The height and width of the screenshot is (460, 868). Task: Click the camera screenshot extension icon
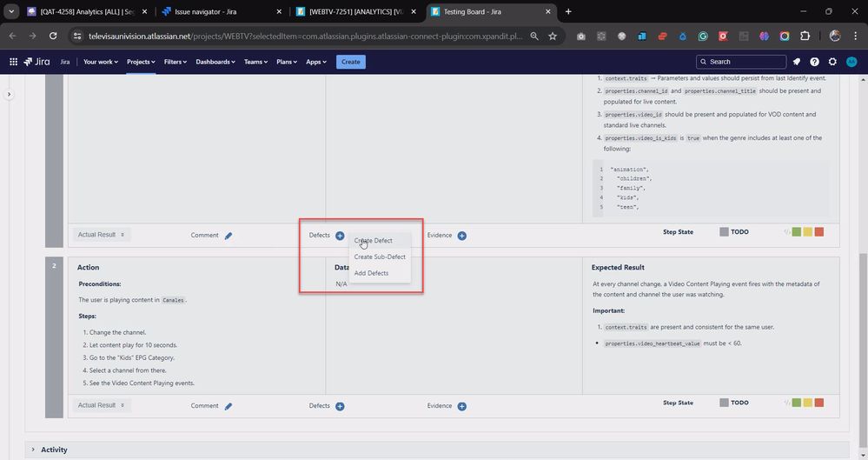[x=580, y=36]
